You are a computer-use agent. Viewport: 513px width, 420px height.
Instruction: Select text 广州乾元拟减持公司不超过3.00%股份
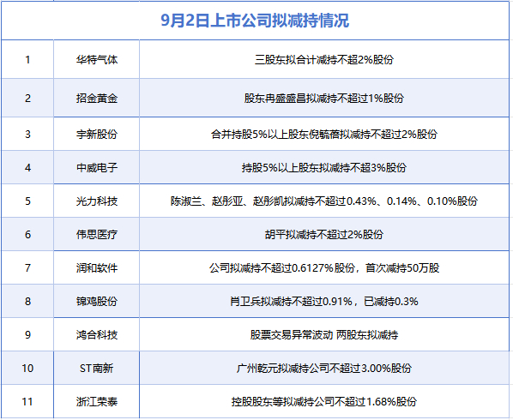[324, 368]
